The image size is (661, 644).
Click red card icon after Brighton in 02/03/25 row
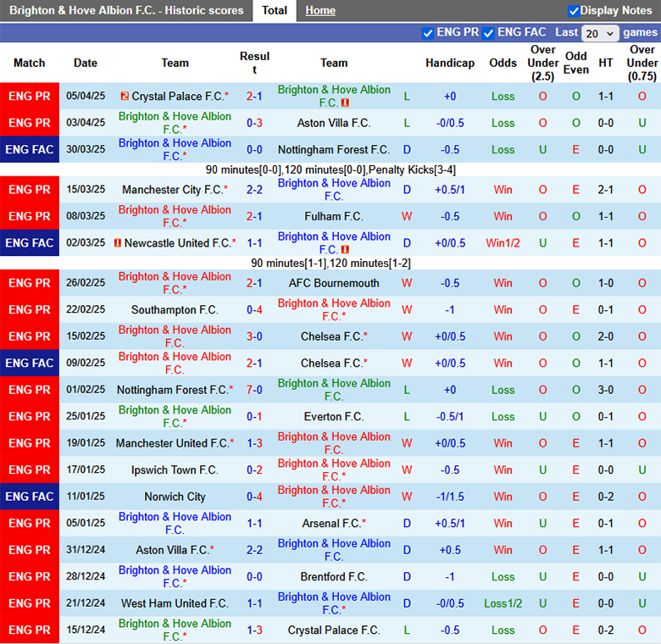coord(345,249)
